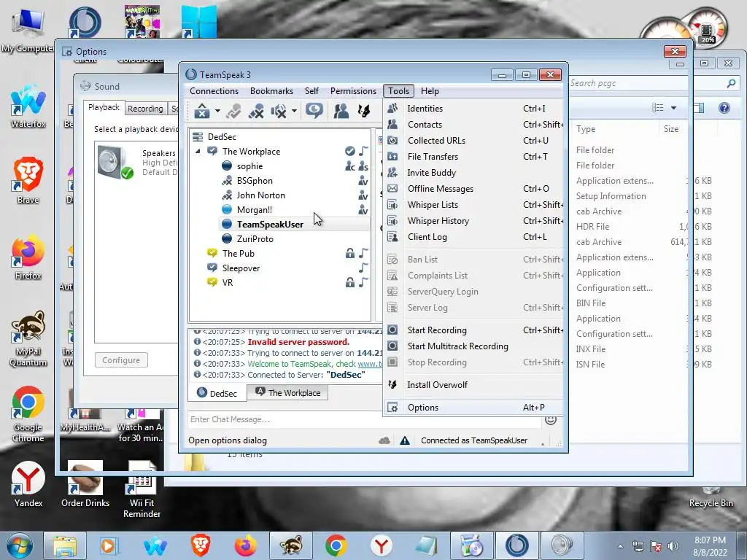Click the volume speaker tray icon
The image size is (747, 560).
(x=673, y=546)
